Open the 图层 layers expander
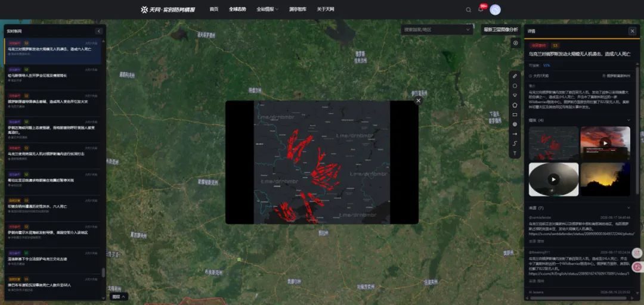 [x=119, y=297]
